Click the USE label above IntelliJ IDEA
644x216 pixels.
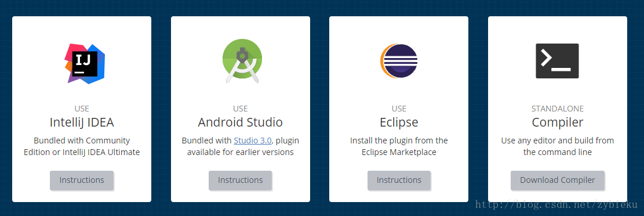[x=82, y=109]
